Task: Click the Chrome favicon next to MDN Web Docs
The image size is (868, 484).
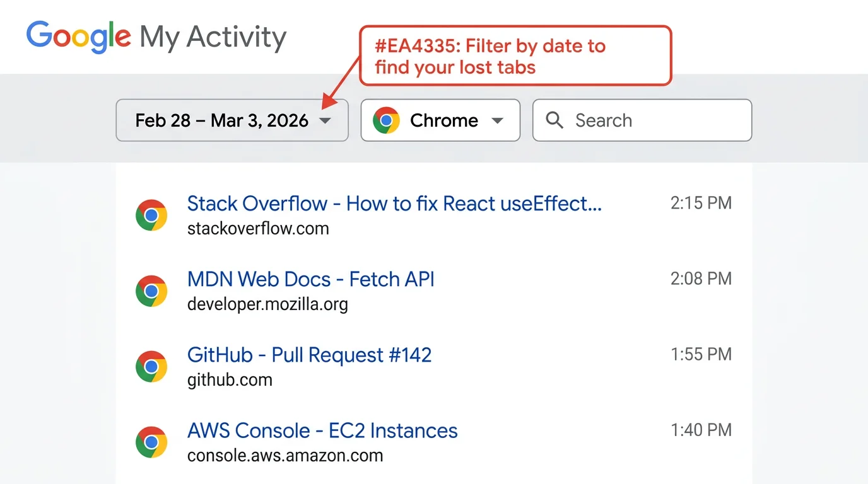Action: 151,291
